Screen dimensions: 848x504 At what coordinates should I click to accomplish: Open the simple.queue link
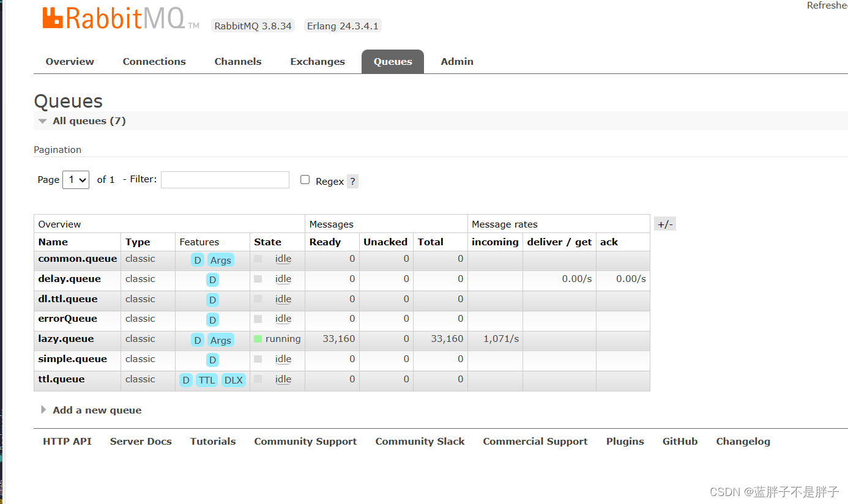[72, 358]
